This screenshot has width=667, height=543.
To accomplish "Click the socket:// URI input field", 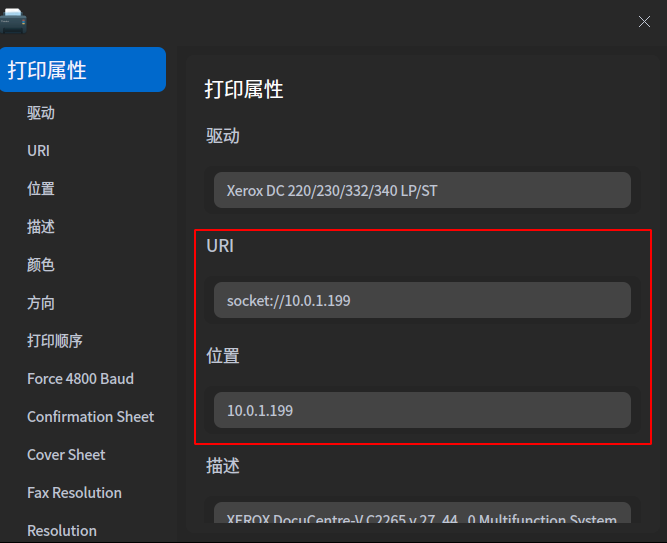I will pyautogui.click(x=422, y=300).
